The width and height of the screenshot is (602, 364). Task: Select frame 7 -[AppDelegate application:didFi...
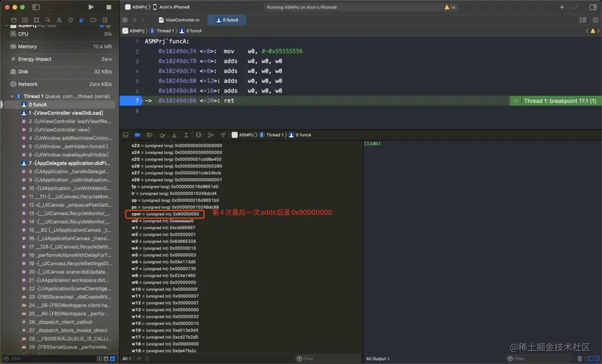pyautogui.click(x=59, y=163)
